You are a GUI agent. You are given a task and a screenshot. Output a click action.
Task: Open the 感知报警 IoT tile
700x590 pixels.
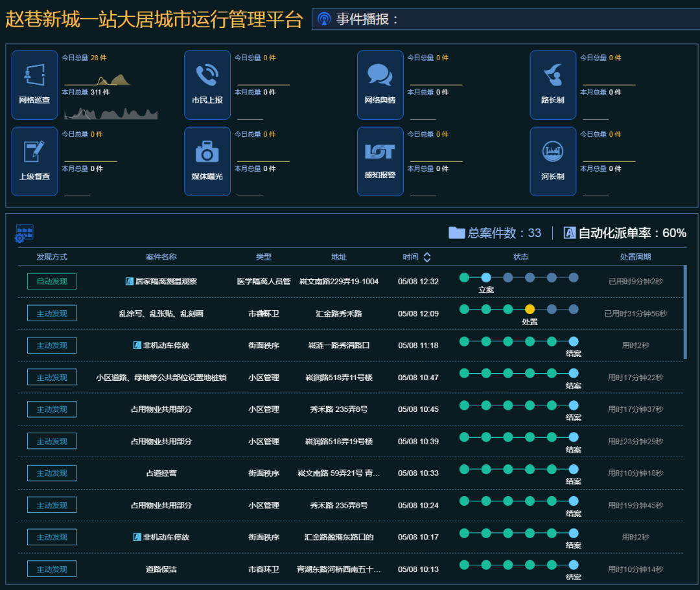point(380,161)
